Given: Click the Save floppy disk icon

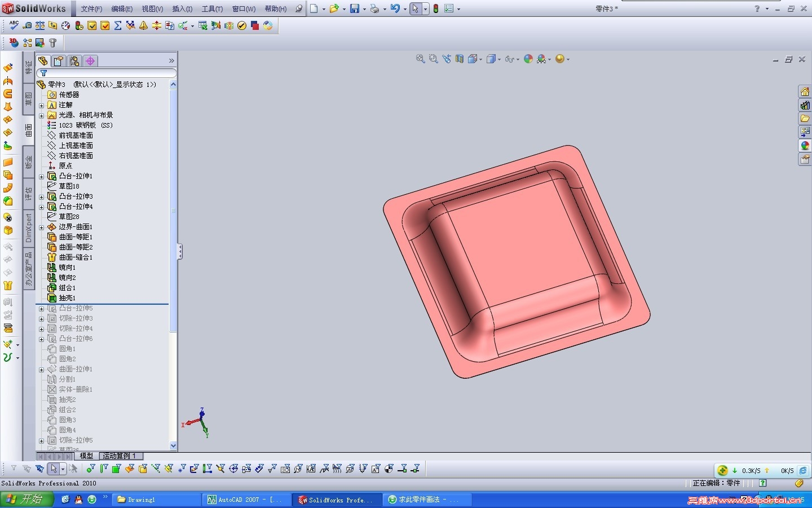Looking at the screenshot, I should pos(355,8).
